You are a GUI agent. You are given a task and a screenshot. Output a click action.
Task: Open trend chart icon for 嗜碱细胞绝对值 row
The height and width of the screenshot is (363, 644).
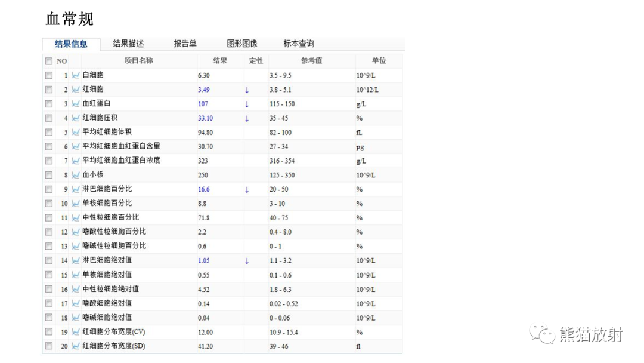click(76, 318)
